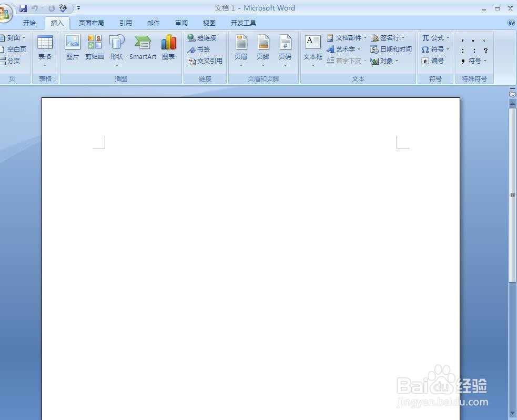The width and height of the screenshot is (517, 420).
Task: Open the 审阅 (Review) tab
Action: [x=181, y=23]
